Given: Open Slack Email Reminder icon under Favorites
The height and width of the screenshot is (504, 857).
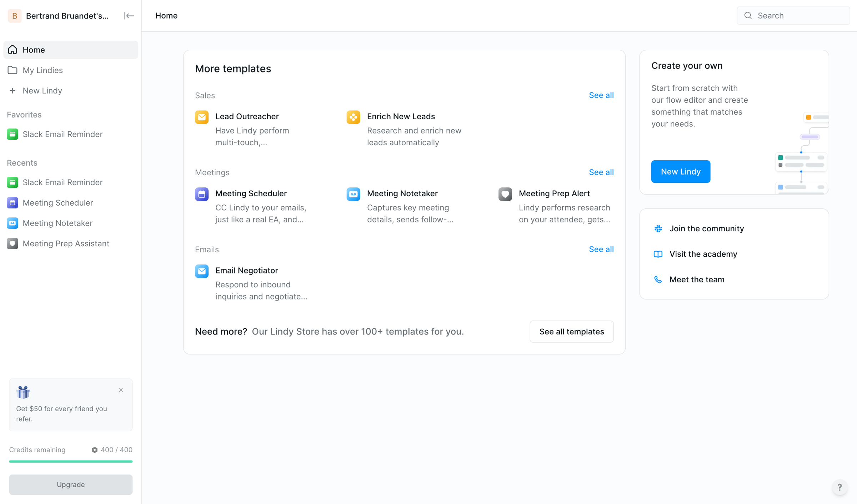Looking at the screenshot, I should [x=12, y=134].
